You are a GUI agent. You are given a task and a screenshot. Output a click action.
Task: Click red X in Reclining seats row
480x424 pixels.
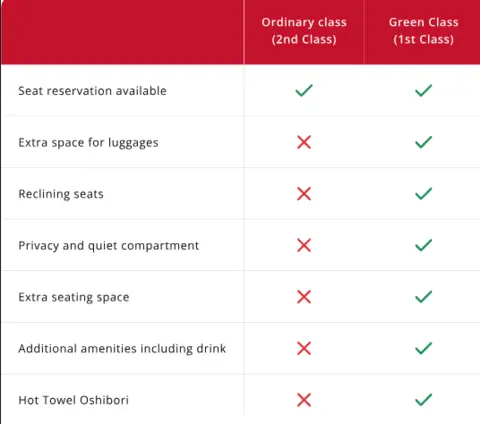coord(304,194)
